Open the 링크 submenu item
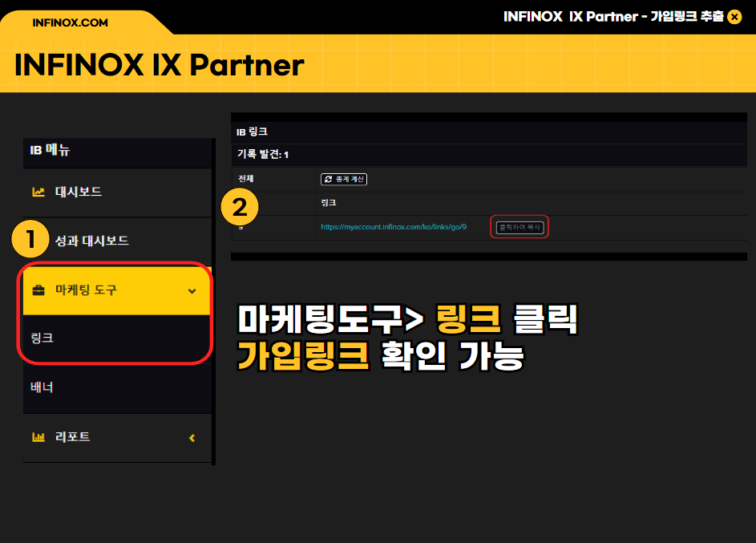This screenshot has width=756, height=543. click(117, 338)
